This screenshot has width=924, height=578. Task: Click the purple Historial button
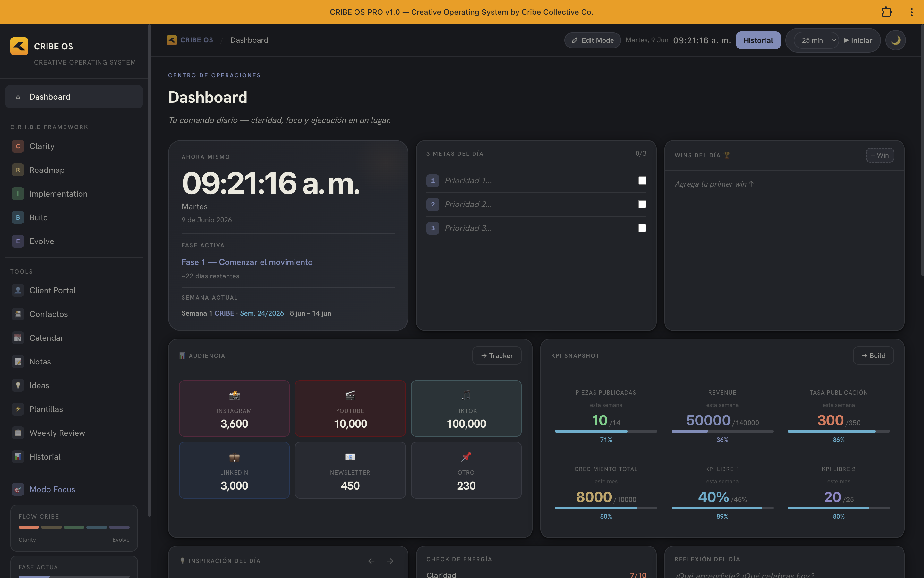tap(758, 40)
